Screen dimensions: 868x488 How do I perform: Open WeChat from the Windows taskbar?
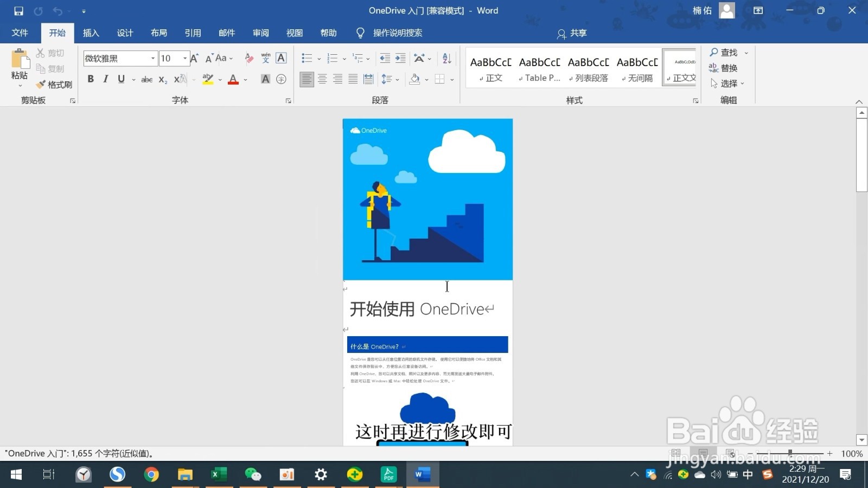[253, 475]
